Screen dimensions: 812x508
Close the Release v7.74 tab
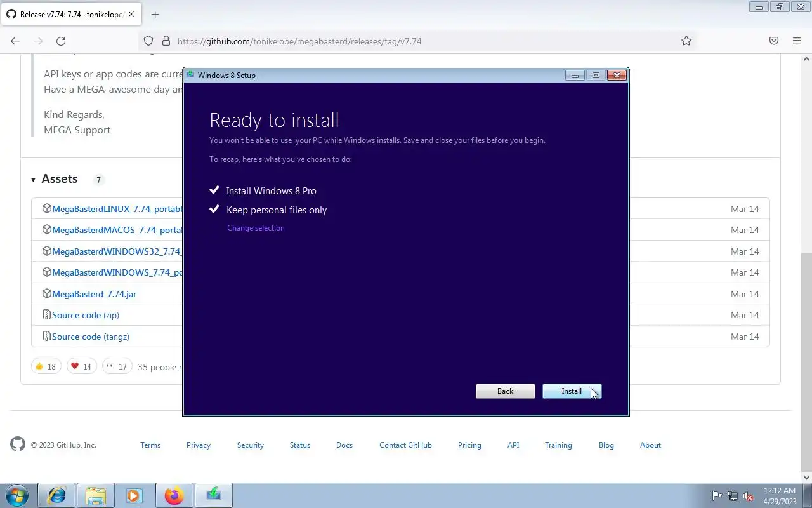131,14
